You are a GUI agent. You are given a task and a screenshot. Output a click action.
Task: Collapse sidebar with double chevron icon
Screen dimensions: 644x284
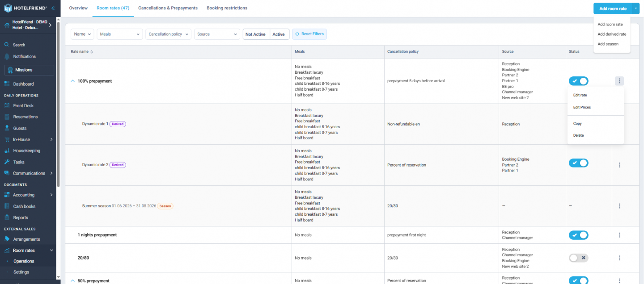click(53, 8)
